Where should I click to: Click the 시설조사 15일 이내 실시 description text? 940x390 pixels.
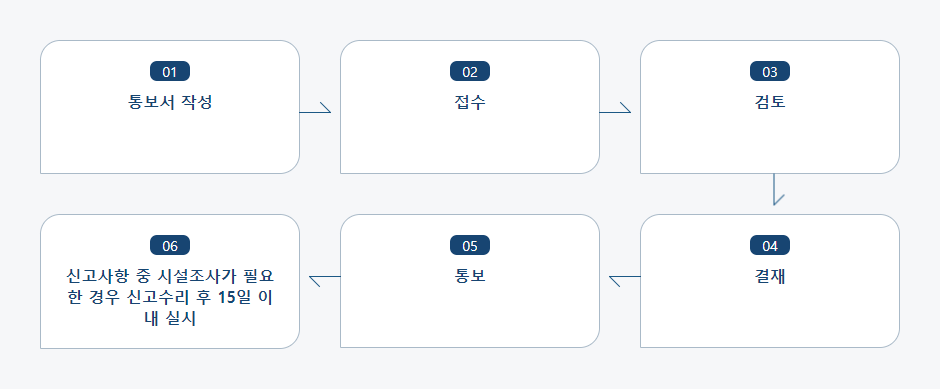pos(170,298)
